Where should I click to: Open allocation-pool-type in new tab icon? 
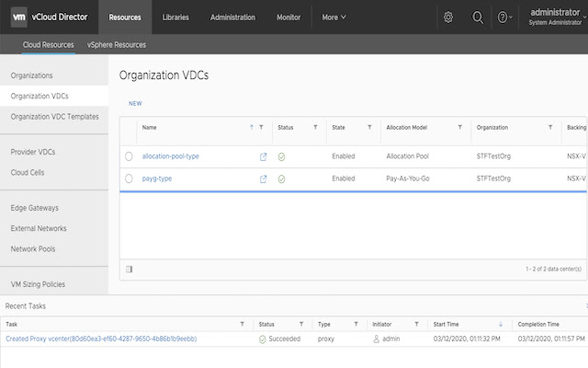coord(264,156)
